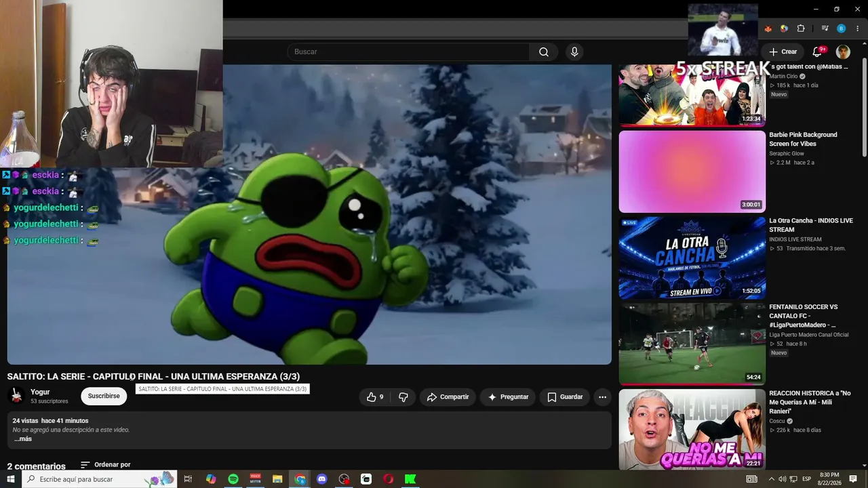The height and width of the screenshot is (488, 868).
Task: Open title 'Barbie Pink Background Screen for Vibes'
Action: [803, 140]
